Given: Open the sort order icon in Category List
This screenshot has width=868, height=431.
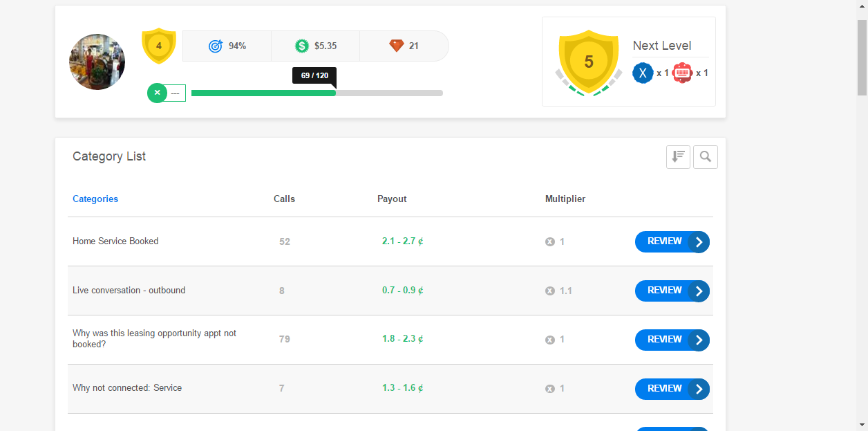Looking at the screenshot, I should (678, 157).
